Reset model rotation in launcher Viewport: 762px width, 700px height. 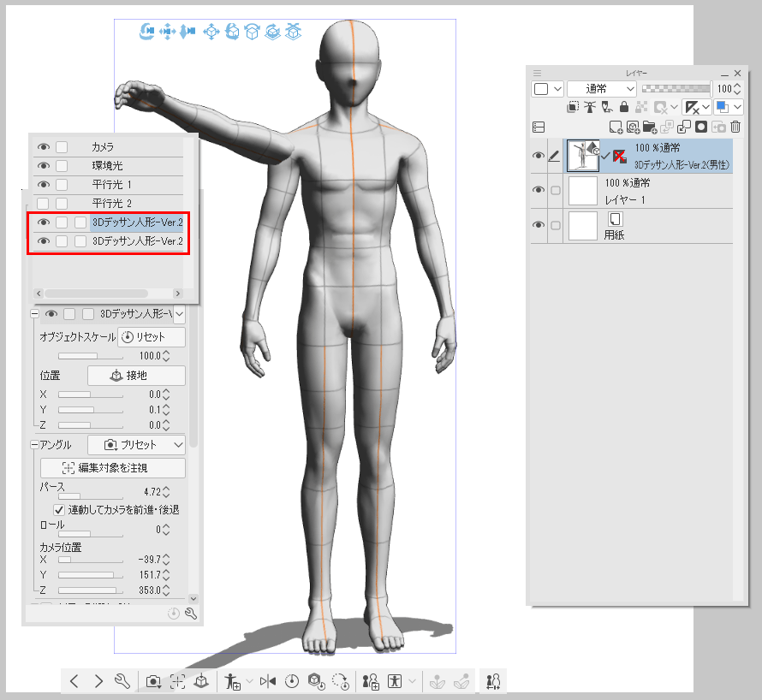coord(341,681)
